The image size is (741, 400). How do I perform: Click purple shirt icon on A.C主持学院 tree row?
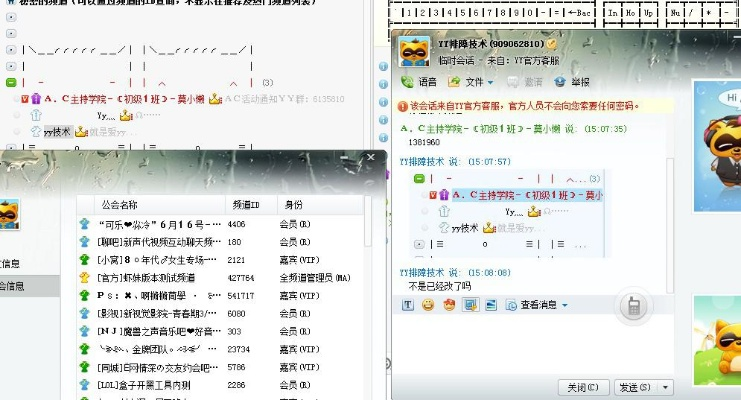pyautogui.click(x=36, y=99)
